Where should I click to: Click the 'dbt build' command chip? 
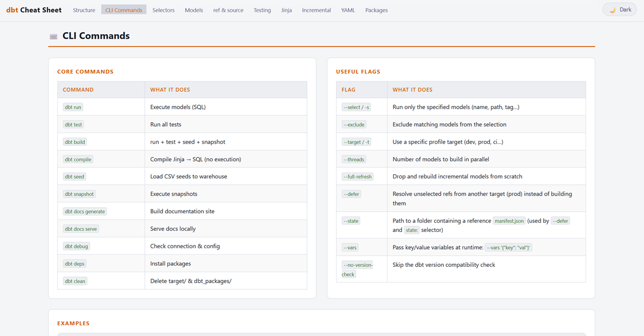click(75, 142)
